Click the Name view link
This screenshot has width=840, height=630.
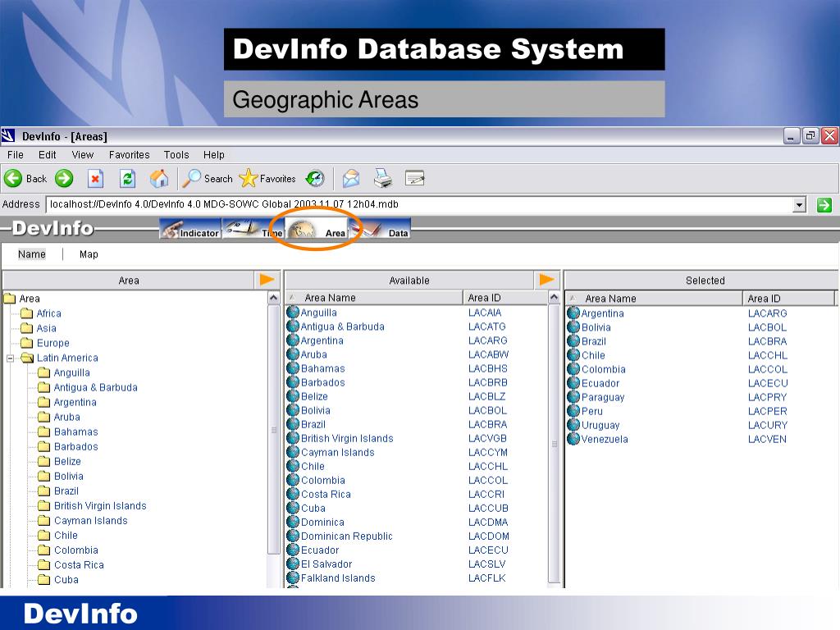tap(32, 254)
